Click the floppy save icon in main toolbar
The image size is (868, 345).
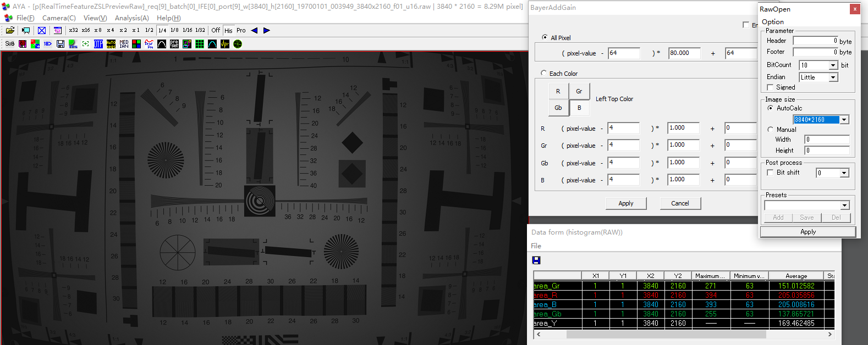click(61, 44)
